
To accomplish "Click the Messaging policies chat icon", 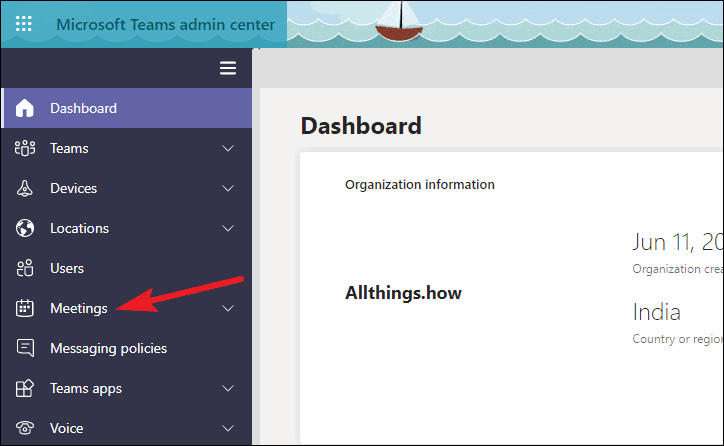I will click(x=25, y=348).
